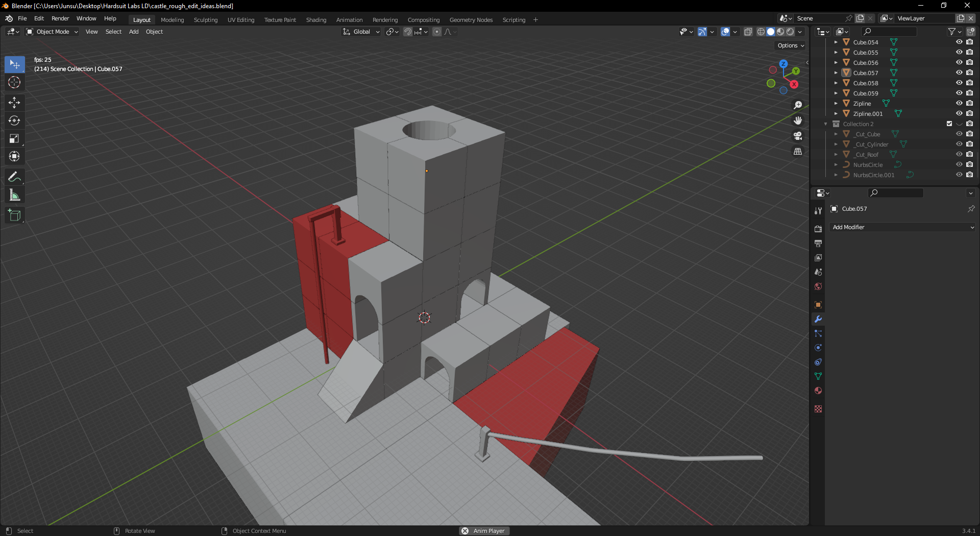Click the Anim Player status button
Viewport: 980px width, 536px height.
coord(484,531)
